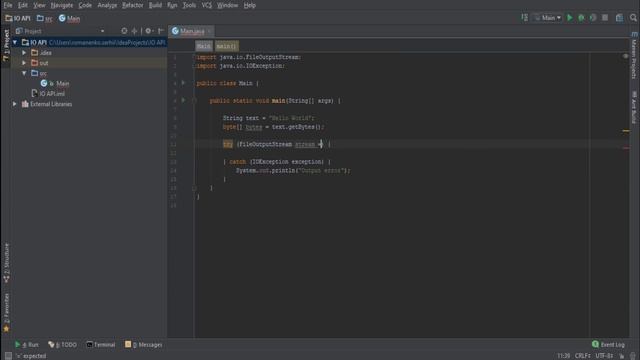Click run gutter arrow beside class Main
The width and height of the screenshot is (640, 360).
(x=183, y=83)
